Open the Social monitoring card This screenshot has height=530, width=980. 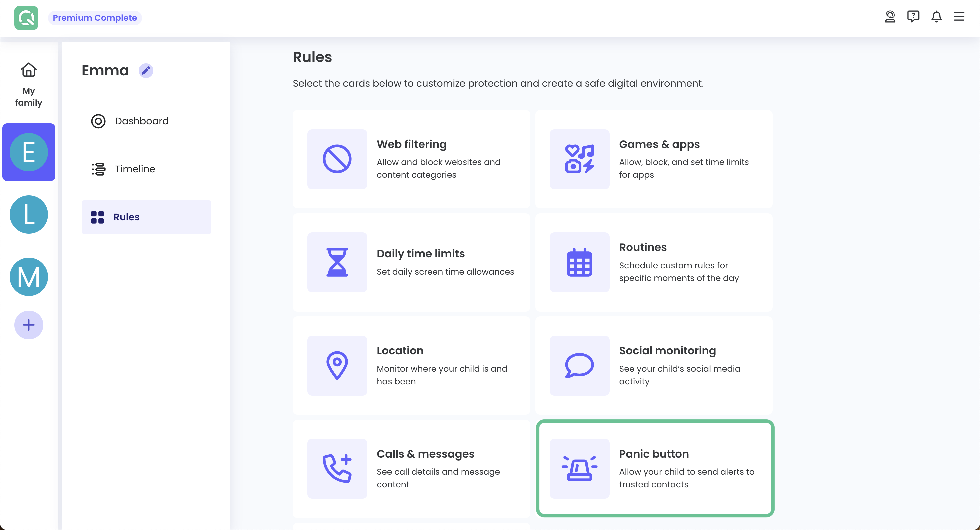click(654, 365)
